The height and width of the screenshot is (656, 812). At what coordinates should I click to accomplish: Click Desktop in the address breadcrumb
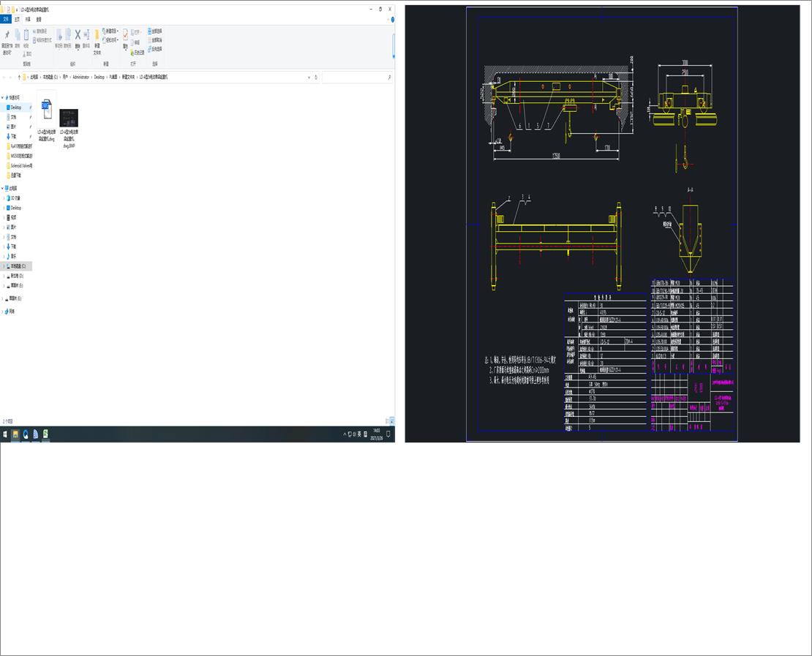coord(99,77)
